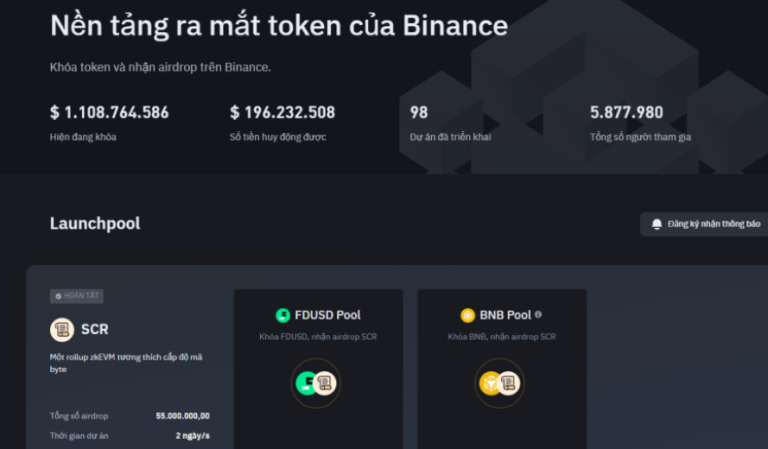Image resolution: width=768 pixels, height=449 pixels.
Task: Click the BNB and SCR paired token graphic
Action: pos(502,383)
